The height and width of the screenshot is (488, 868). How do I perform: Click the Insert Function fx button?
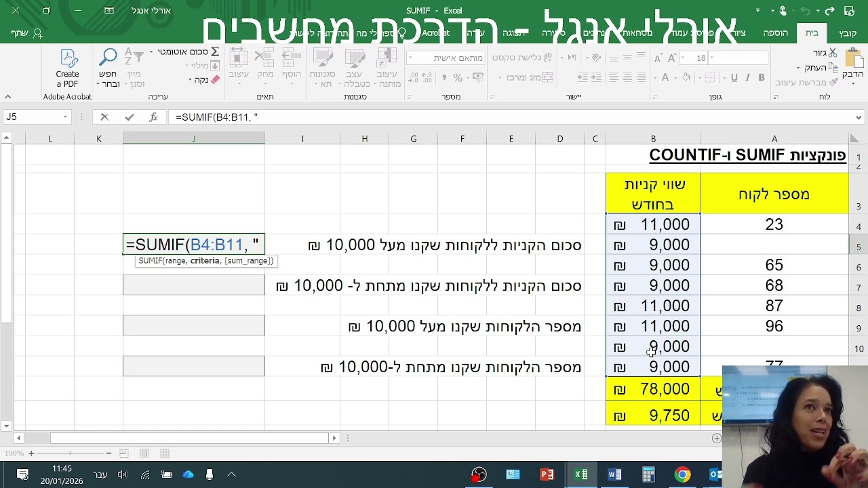click(x=153, y=117)
